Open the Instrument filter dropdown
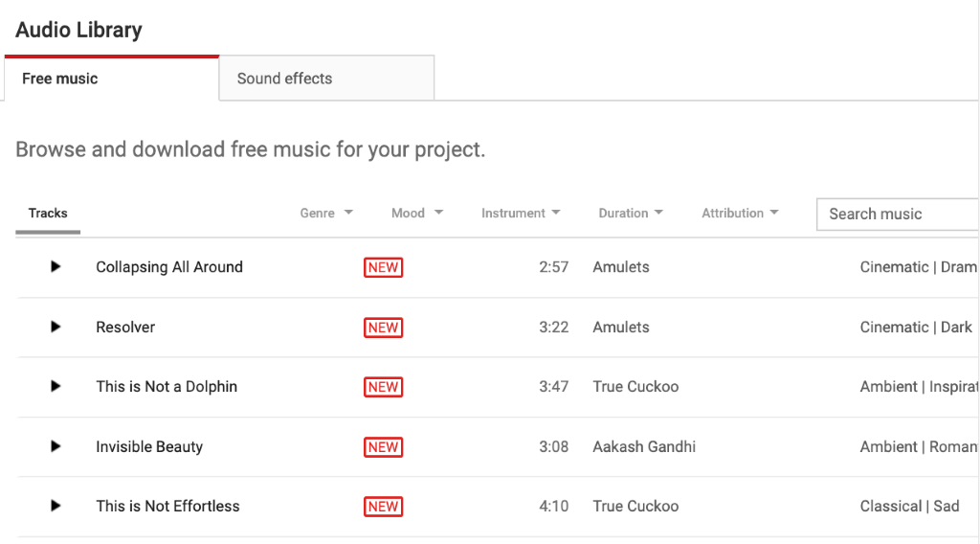 (521, 214)
